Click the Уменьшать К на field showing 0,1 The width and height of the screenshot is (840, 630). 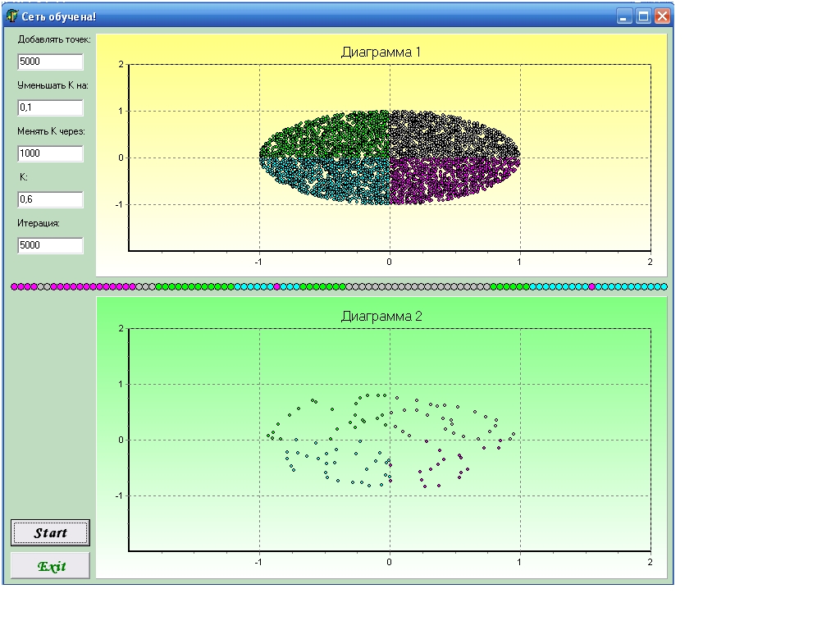pyautogui.click(x=50, y=107)
